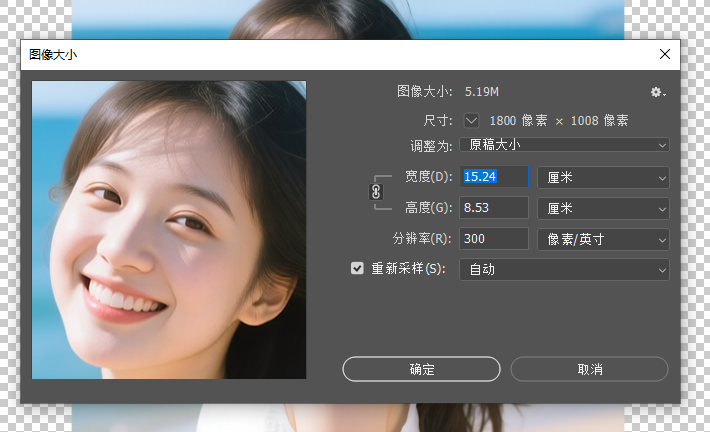Open the 调整为 原稿大小 dropdown
Screen dimensions: 710x432
click(x=564, y=145)
